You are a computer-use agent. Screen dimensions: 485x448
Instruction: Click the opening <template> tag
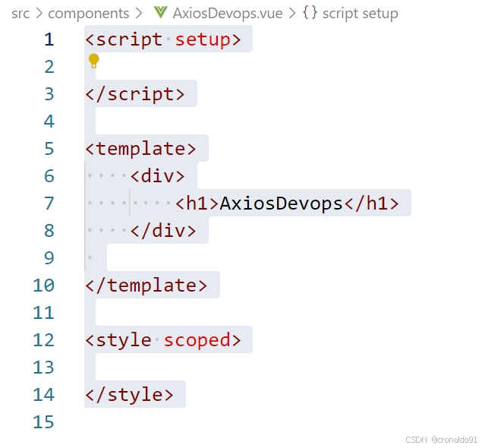coord(140,149)
